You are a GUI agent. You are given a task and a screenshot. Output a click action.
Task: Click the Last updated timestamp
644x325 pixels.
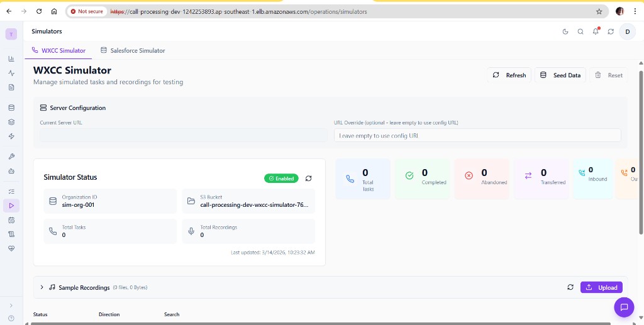[273, 252]
